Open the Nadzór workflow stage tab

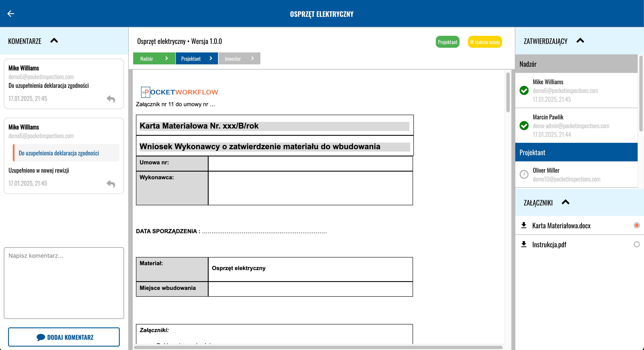click(154, 58)
